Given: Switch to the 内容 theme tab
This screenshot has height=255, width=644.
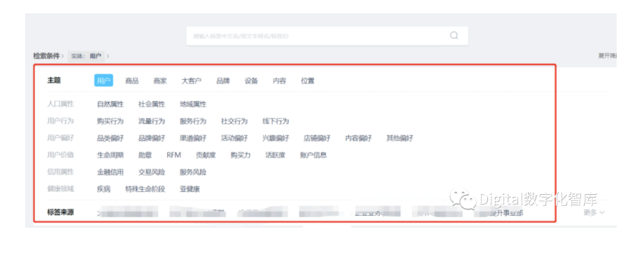Looking at the screenshot, I should click(280, 81).
